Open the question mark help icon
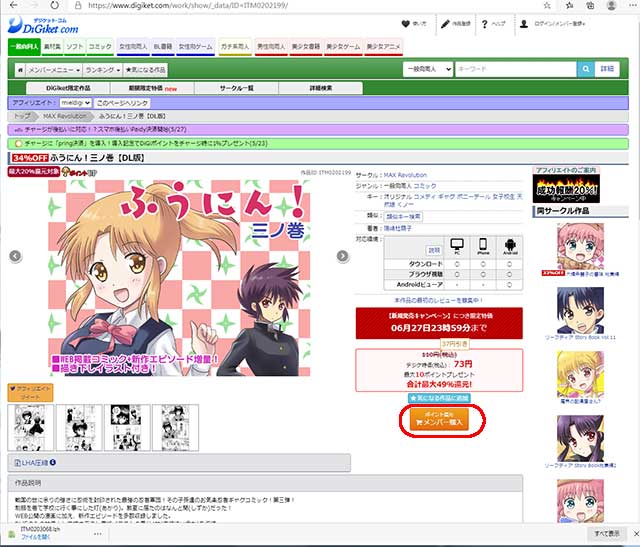The image size is (640, 547). pyautogui.click(x=484, y=24)
